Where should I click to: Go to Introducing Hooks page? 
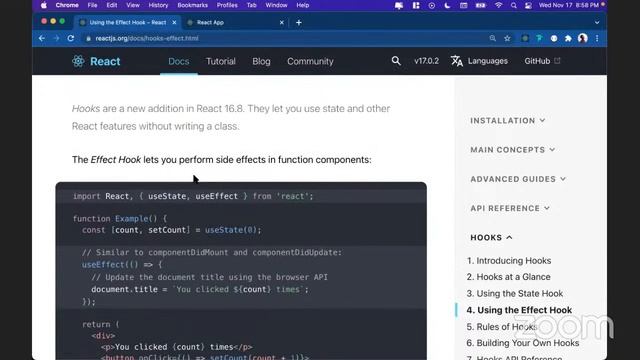[509, 260]
